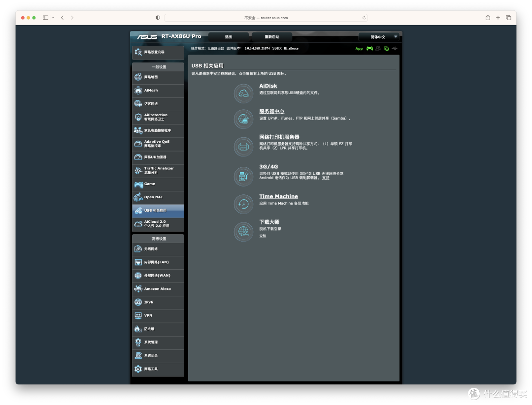Image resolution: width=532 pixels, height=405 pixels.
Task: Click the AiDisk title link
Action: click(x=268, y=86)
